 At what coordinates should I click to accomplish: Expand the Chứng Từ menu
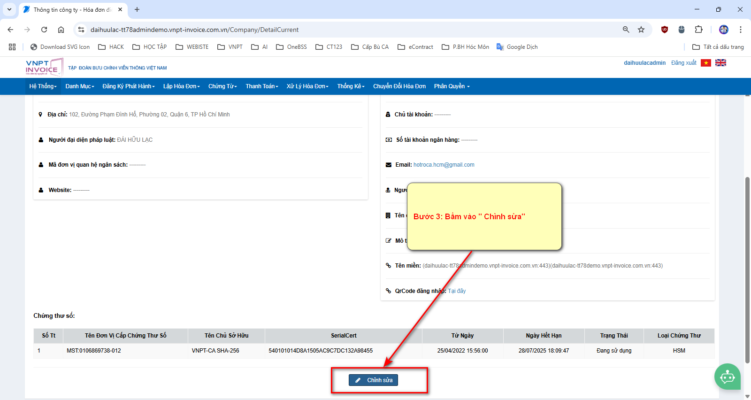click(x=223, y=86)
